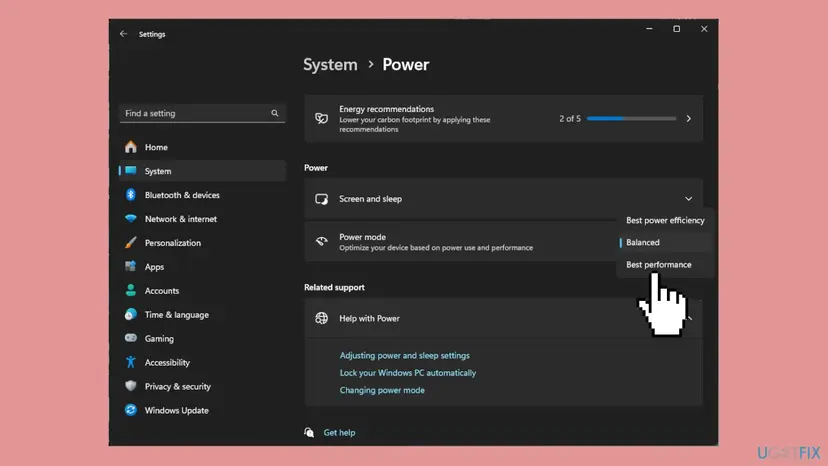Click the Time & language globe icon

click(131, 314)
